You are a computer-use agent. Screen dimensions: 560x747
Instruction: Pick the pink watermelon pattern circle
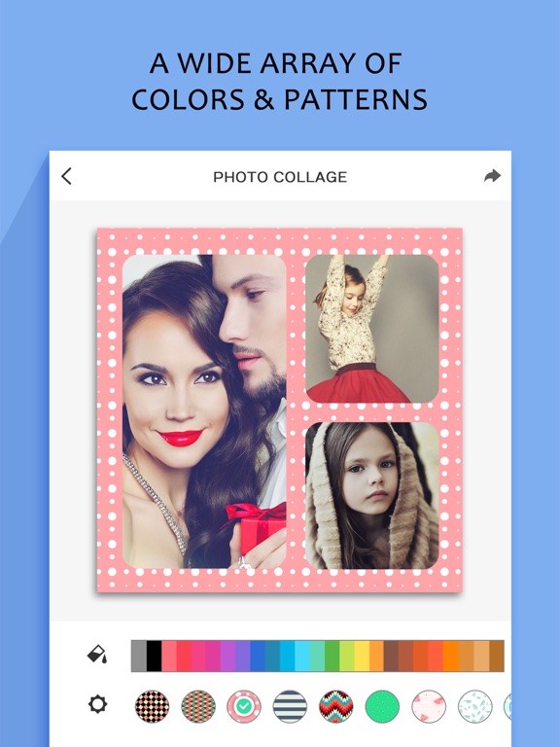click(429, 706)
